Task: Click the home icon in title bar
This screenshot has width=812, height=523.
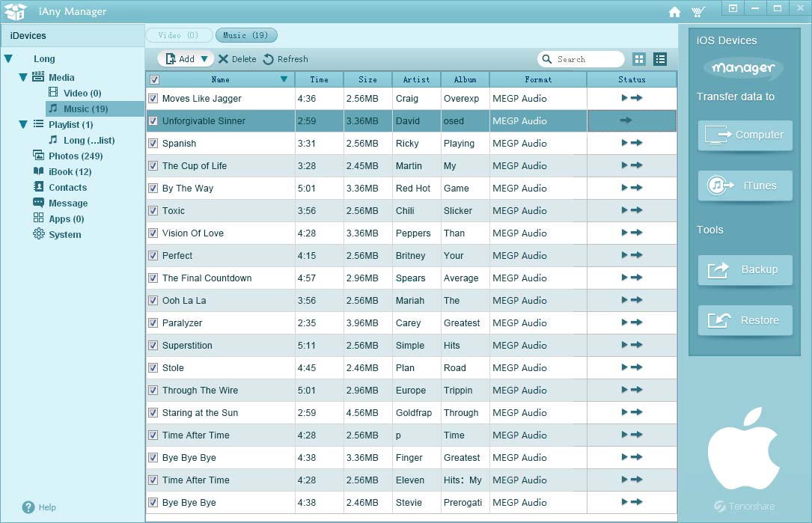Action: point(674,12)
